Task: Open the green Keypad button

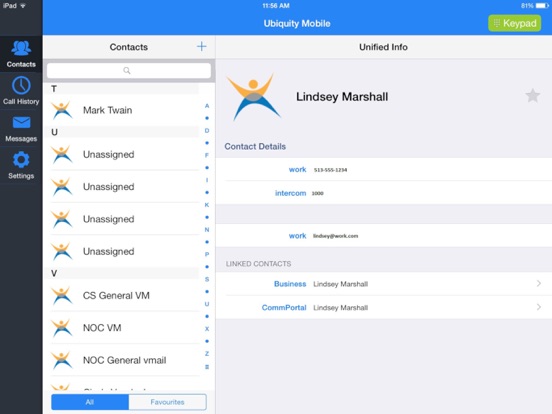Action: tap(514, 23)
